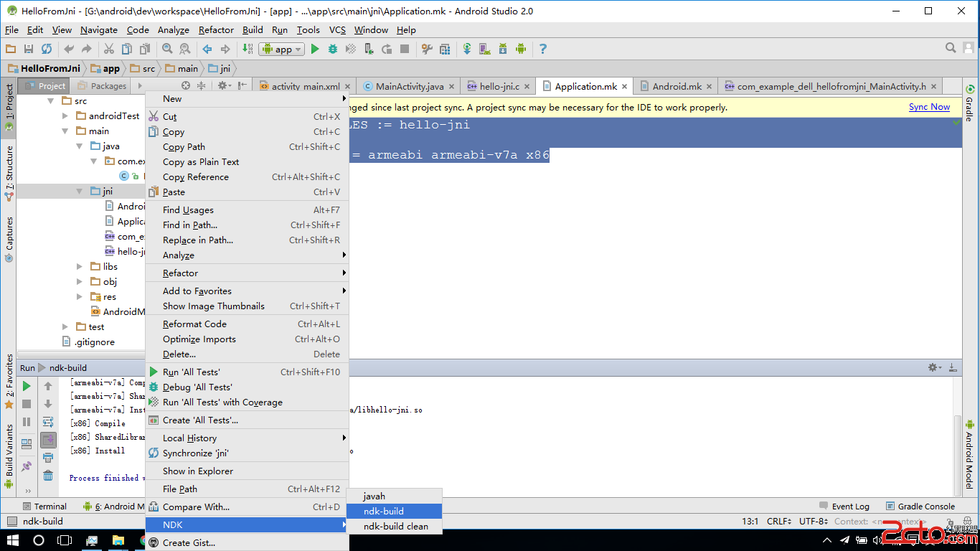Expand the res folder
This screenshot has width=980, height=551.
click(80, 297)
